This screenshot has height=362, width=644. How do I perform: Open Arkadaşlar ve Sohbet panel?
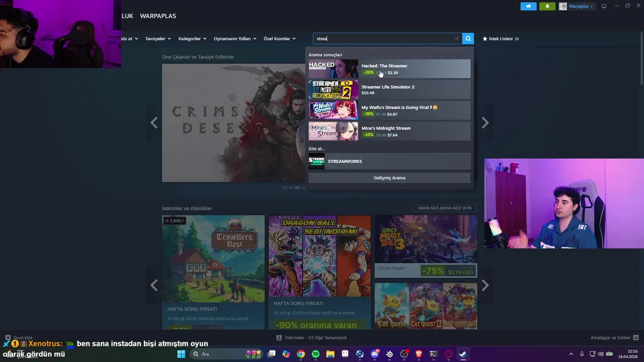click(614, 338)
